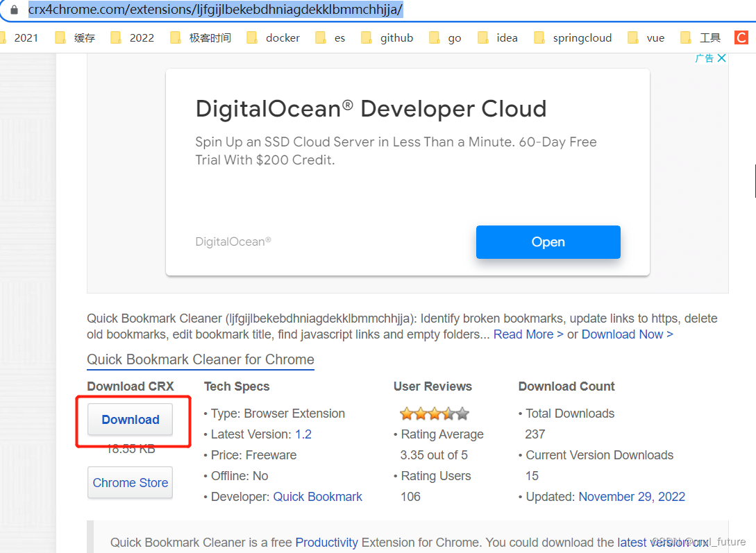Screen dimensions: 756x553
Task: Click the Tech Specs heading
Action: click(x=237, y=386)
